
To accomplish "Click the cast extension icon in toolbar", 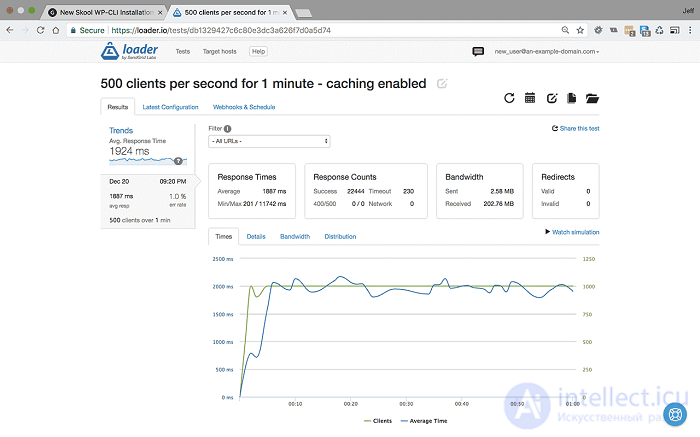I will (675, 30).
